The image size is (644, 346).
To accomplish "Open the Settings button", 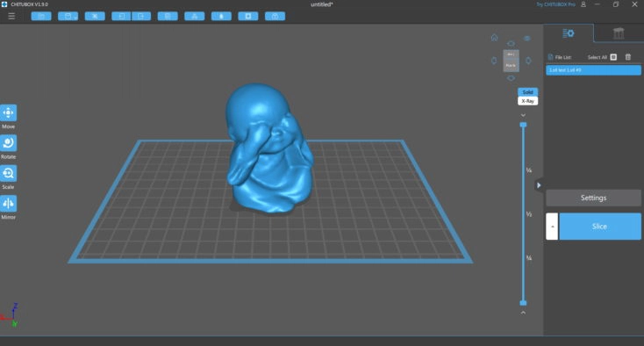I will (593, 198).
